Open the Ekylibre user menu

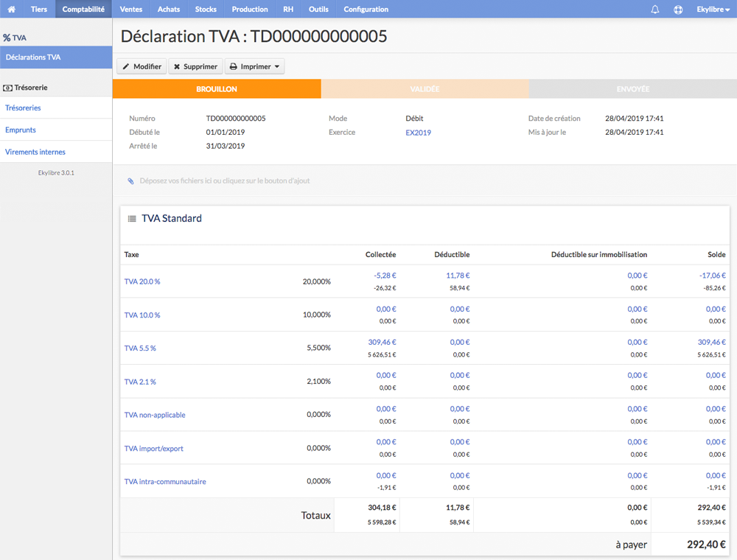pyautogui.click(x=713, y=10)
